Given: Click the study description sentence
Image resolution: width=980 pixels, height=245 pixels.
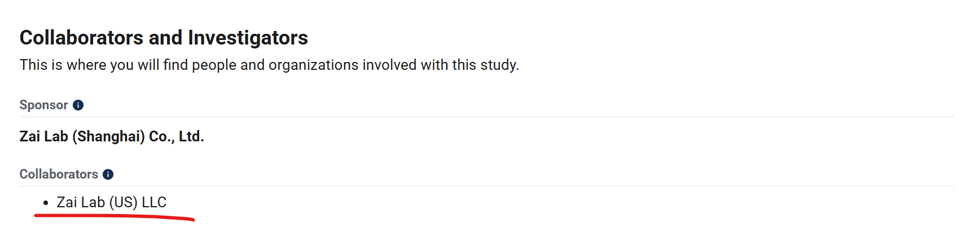Looking at the screenshot, I should 269,65.
